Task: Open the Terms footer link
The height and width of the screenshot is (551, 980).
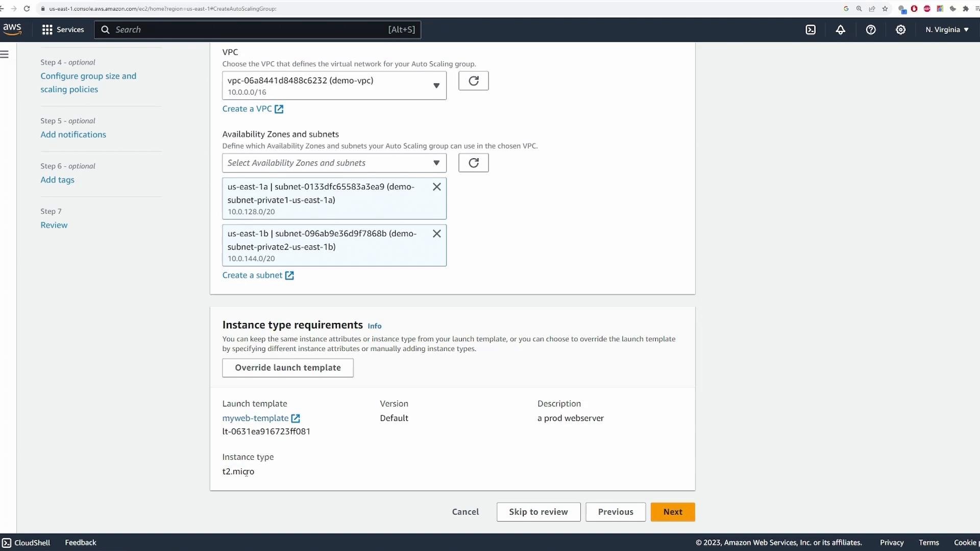Action: (x=928, y=542)
